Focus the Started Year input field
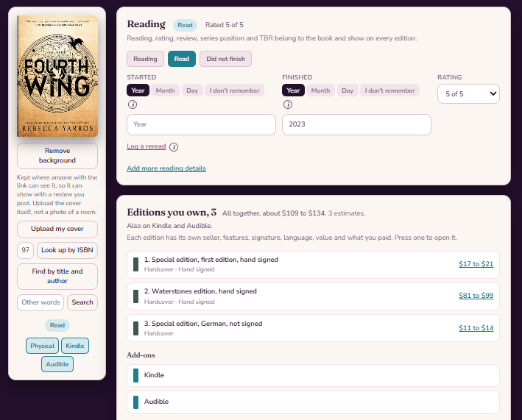Image resolution: width=522 pixels, height=420 pixels. click(x=202, y=125)
